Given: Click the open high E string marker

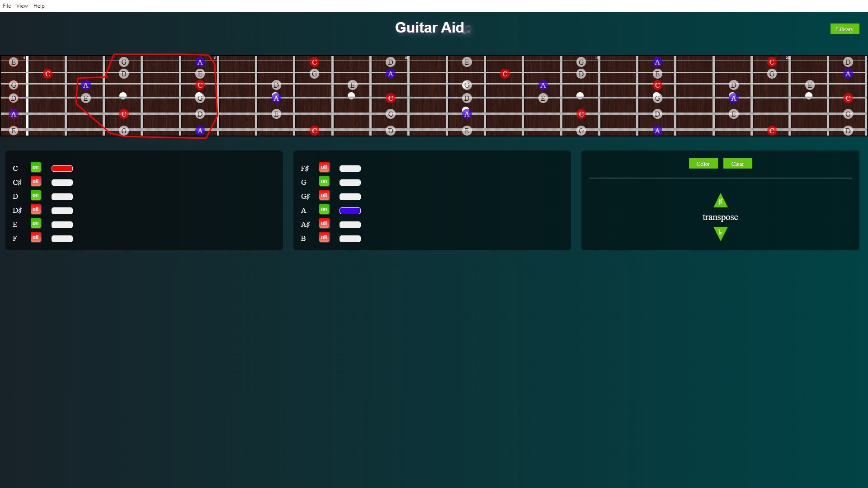Looking at the screenshot, I should coord(14,62).
